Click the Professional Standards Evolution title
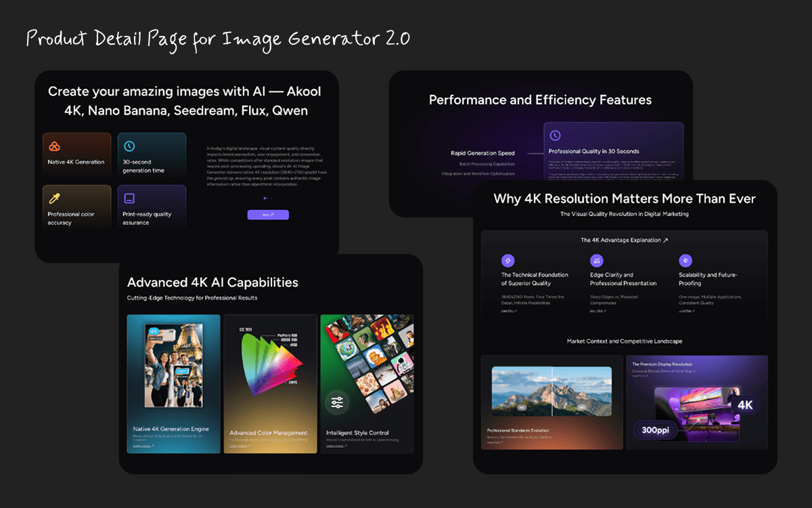Viewport: 812px width, 508px height. (x=518, y=431)
